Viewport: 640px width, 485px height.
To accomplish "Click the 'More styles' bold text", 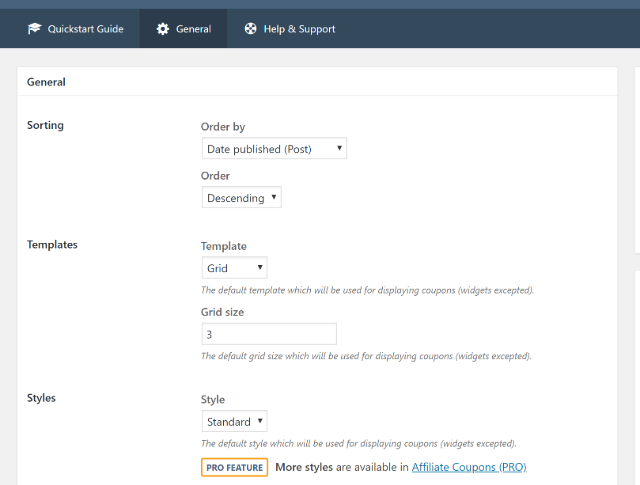I will pos(304,467).
